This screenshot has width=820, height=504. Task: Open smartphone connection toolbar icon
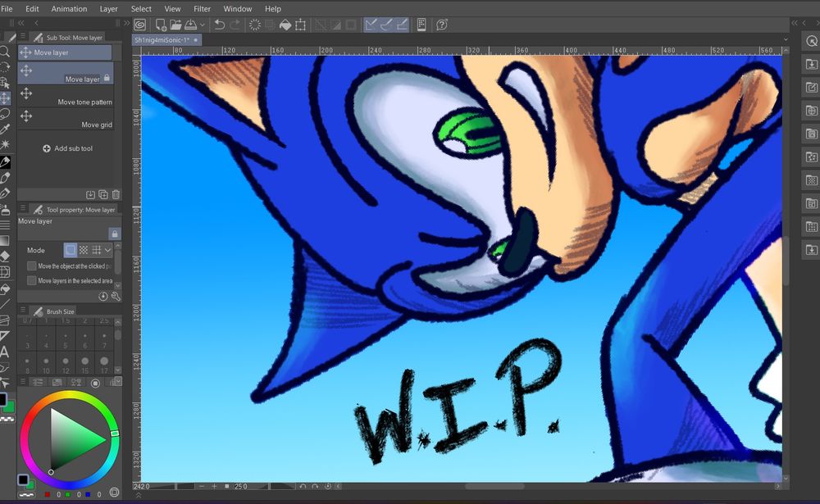pyautogui.click(x=421, y=25)
